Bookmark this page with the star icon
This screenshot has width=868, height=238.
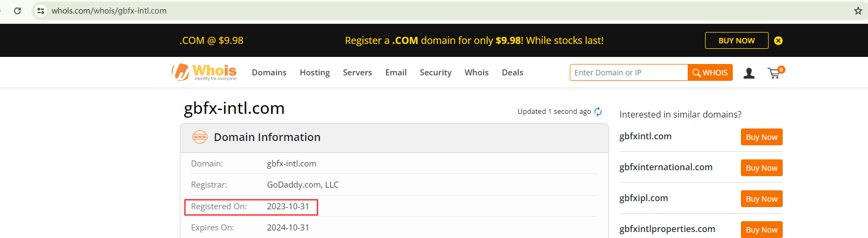[x=858, y=11]
